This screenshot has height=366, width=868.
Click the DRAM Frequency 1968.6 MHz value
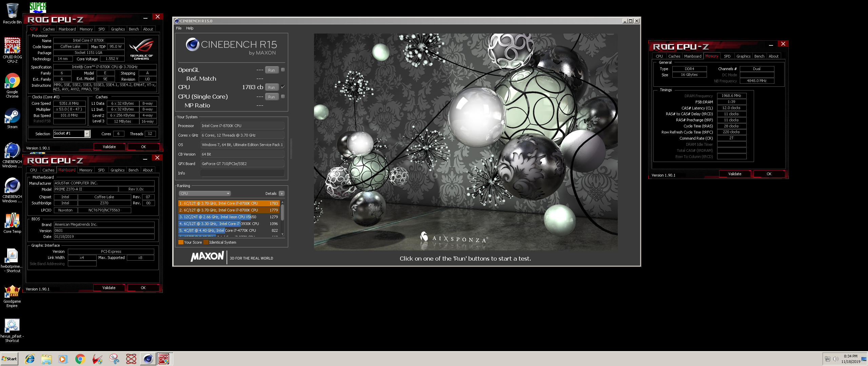731,96
